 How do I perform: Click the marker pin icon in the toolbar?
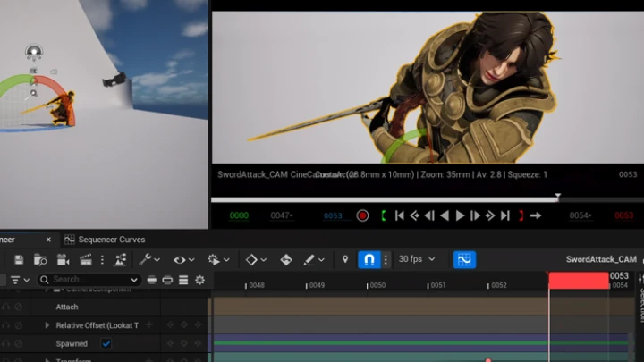coord(345,259)
